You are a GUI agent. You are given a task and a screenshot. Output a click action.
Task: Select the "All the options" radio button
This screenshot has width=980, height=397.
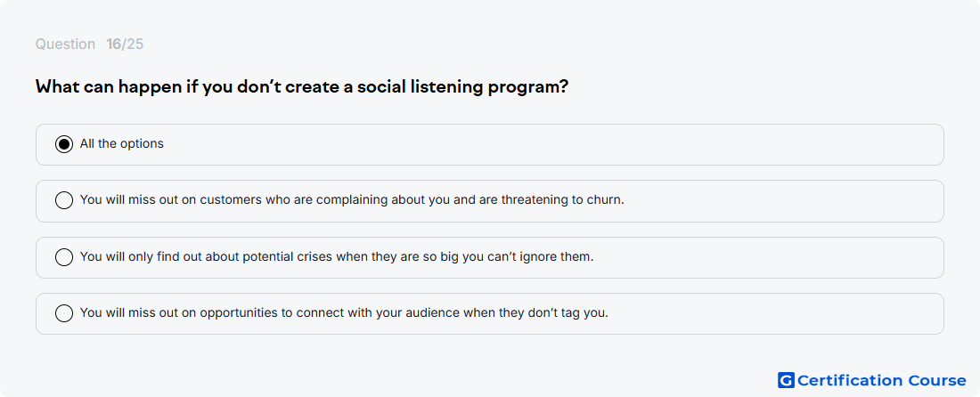click(64, 144)
